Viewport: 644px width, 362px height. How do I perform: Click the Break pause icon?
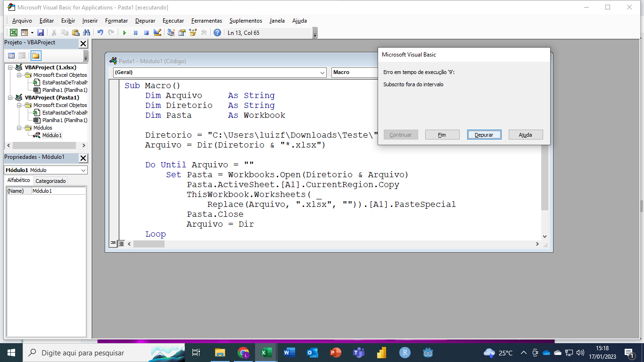click(x=135, y=33)
